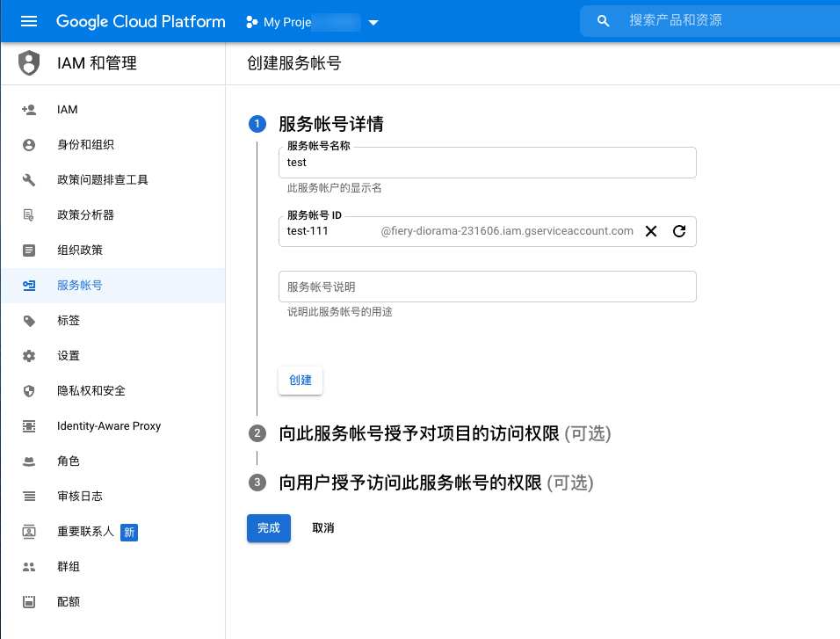Go to 角色 in the sidebar
This screenshot has height=639, width=840.
click(x=69, y=461)
